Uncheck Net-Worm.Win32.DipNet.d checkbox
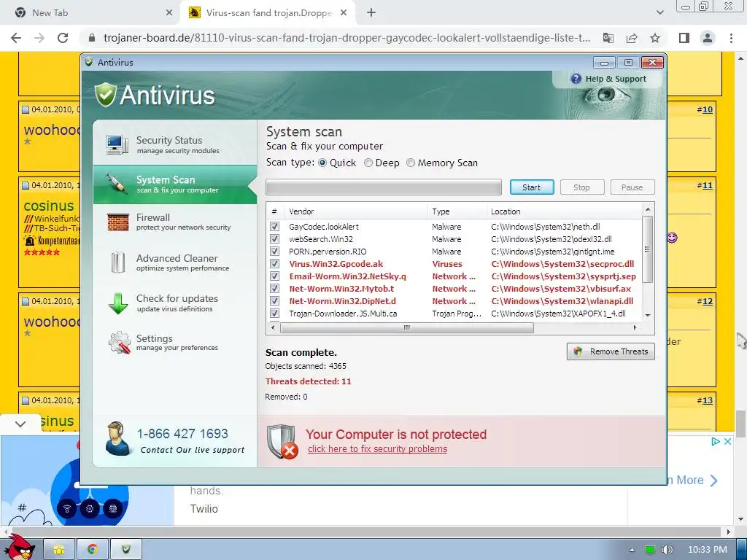The image size is (747, 560). tap(274, 300)
